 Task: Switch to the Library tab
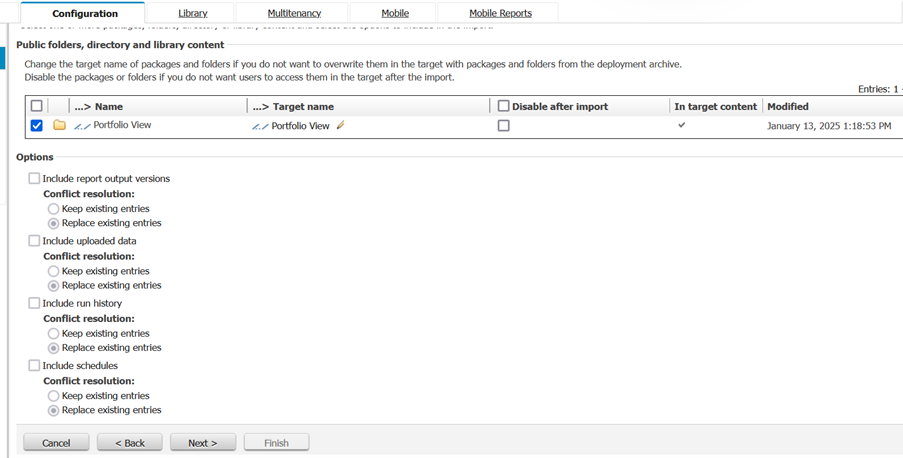(x=193, y=13)
